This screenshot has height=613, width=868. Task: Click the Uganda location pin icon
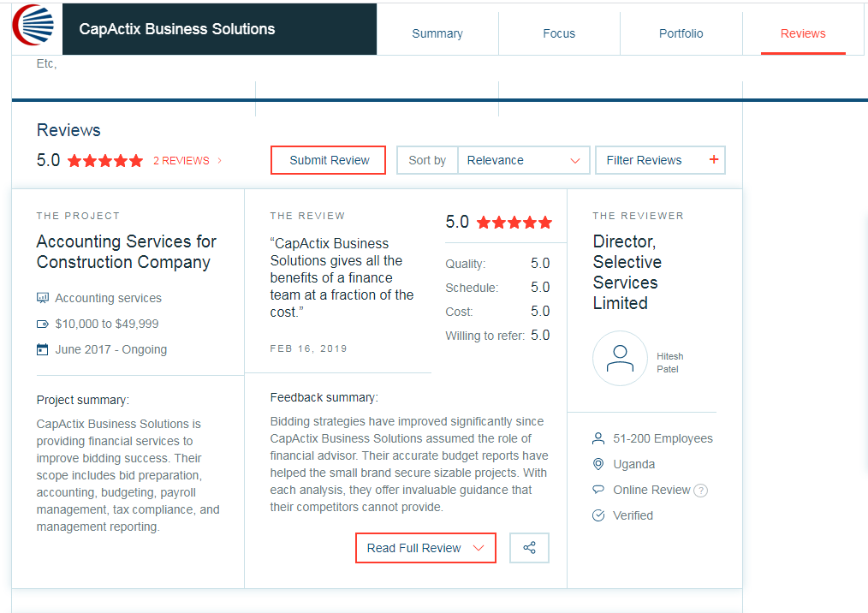click(x=598, y=464)
